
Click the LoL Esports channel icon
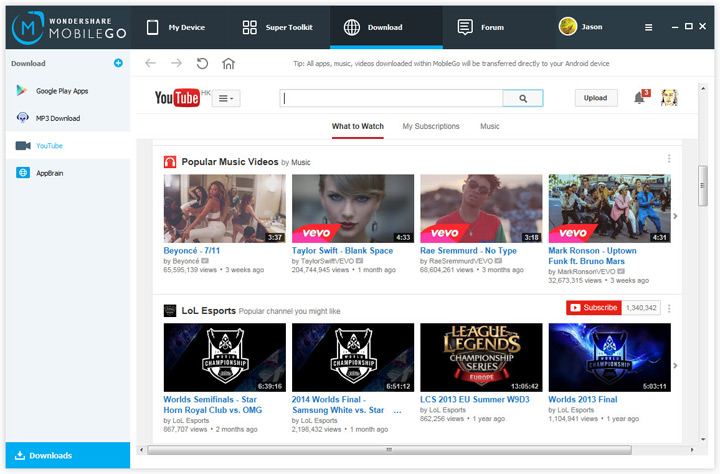pos(170,311)
